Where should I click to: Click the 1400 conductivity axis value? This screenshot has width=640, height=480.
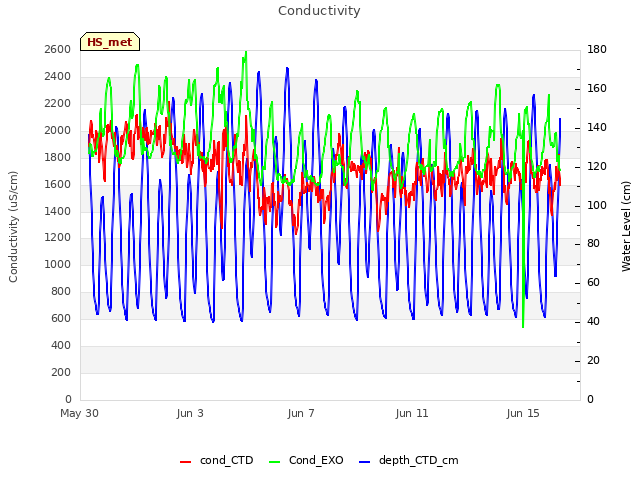point(58,211)
